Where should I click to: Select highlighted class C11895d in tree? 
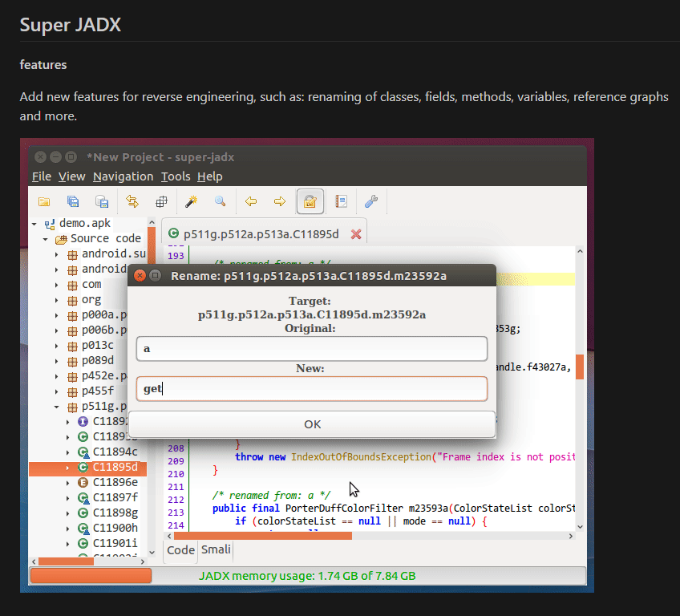pos(115,467)
